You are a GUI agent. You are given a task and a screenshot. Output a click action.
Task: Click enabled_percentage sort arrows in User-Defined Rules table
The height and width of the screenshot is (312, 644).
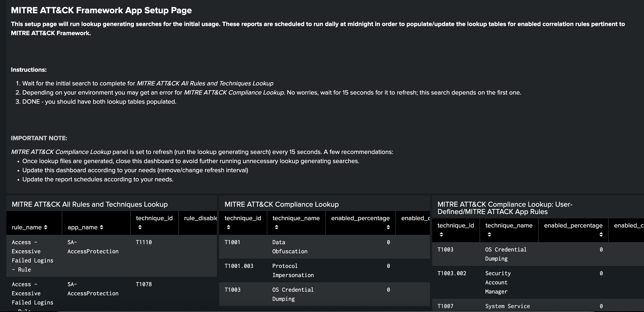(601, 234)
